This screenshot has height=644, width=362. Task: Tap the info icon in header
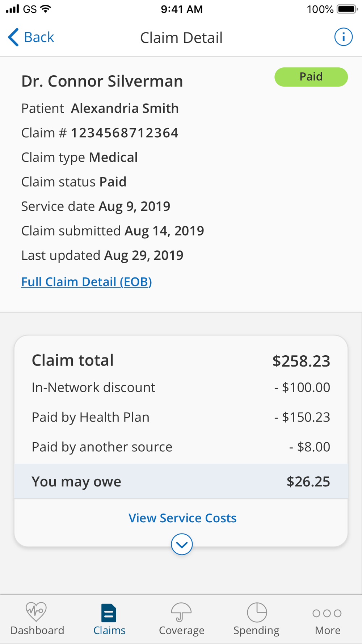tap(343, 37)
